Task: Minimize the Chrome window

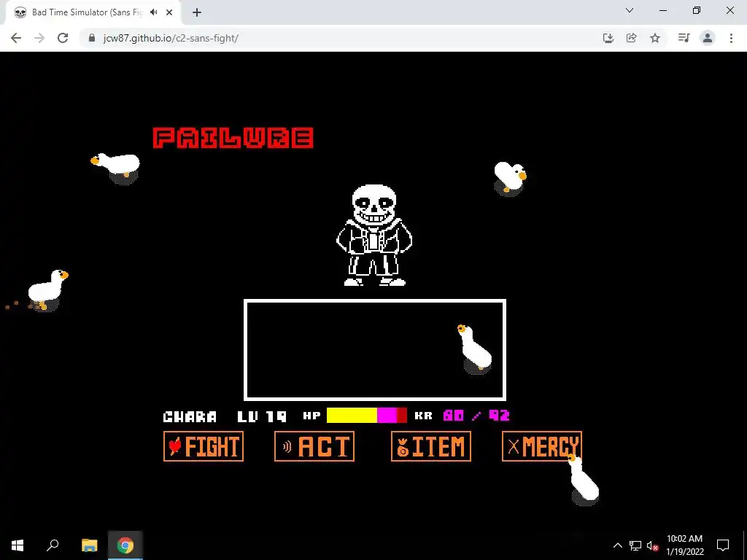Action: [x=662, y=10]
